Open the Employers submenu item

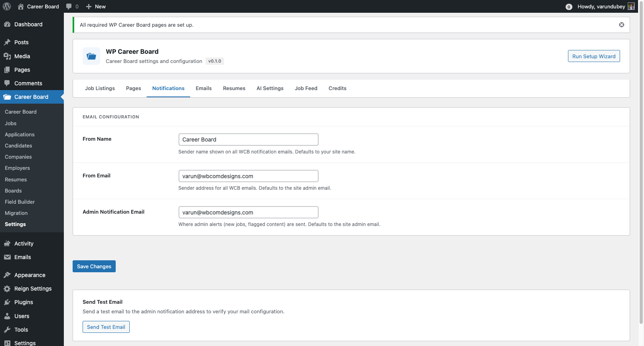17,168
